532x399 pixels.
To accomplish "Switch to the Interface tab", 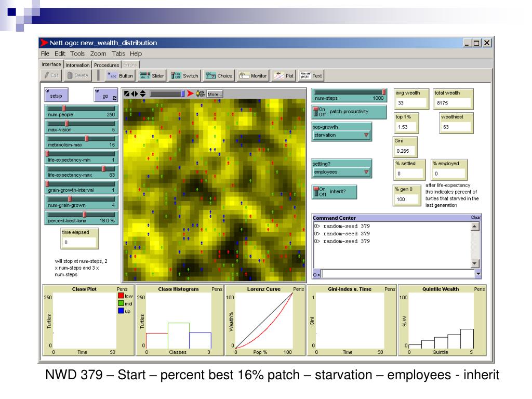I will pos(51,64).
